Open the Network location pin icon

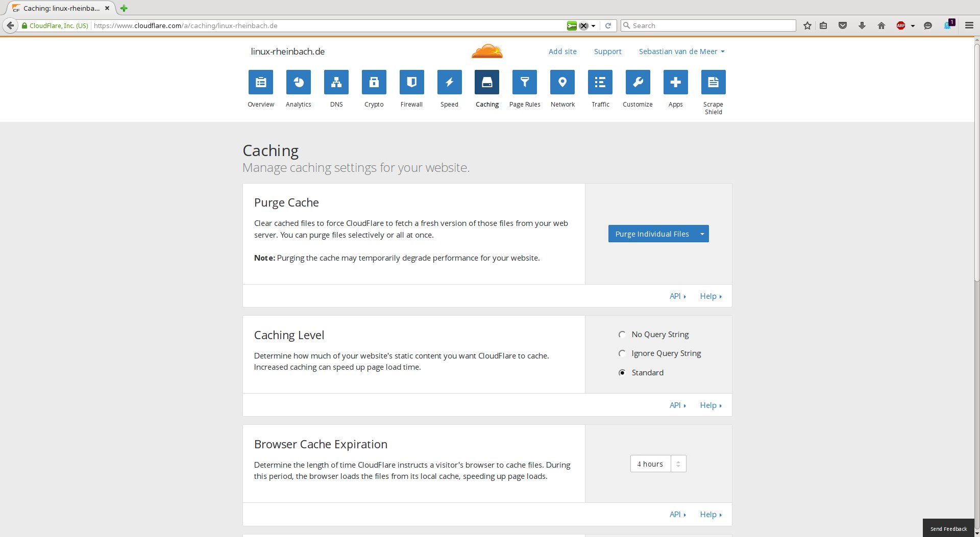coord(562,82)
